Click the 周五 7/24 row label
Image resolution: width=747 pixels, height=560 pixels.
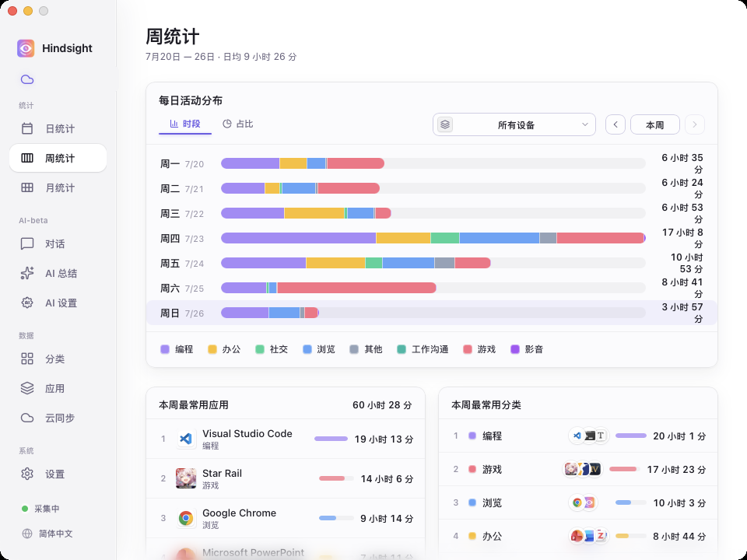coord(182,264)
